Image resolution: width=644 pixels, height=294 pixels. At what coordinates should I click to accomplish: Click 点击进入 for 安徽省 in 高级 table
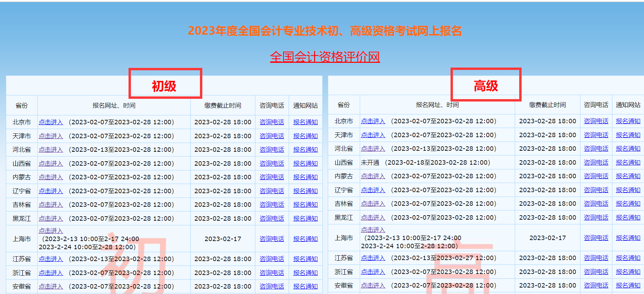[x=373, y=286]
